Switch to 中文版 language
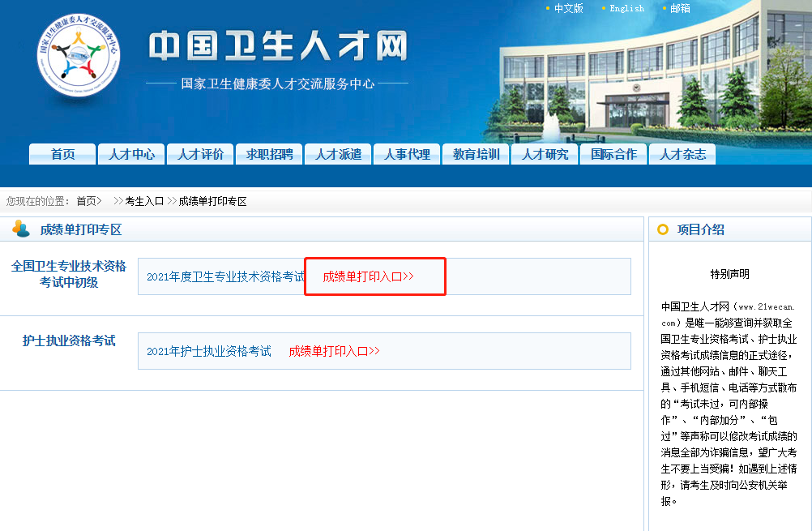 [x=569, y=8]
